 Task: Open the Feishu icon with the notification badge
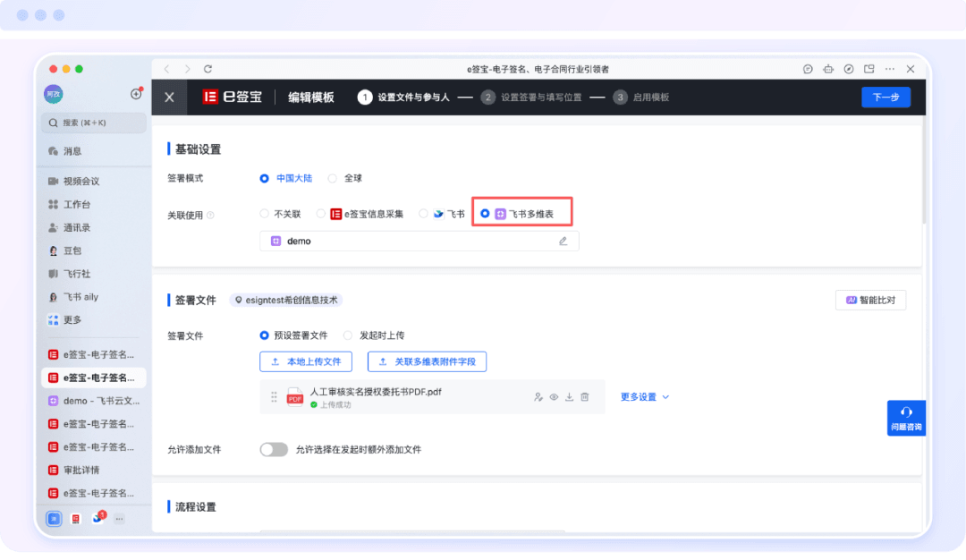98,517
